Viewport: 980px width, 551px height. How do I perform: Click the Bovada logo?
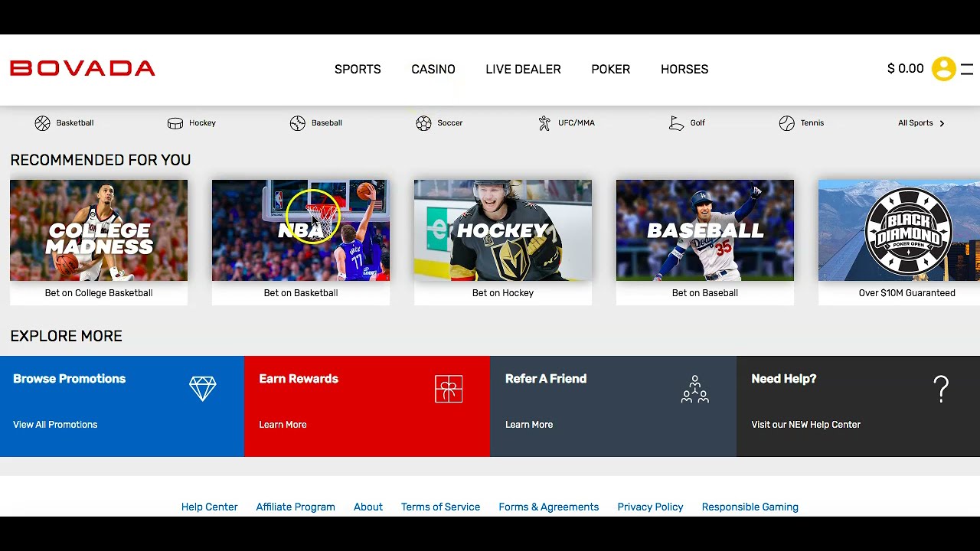click(83, 69)
